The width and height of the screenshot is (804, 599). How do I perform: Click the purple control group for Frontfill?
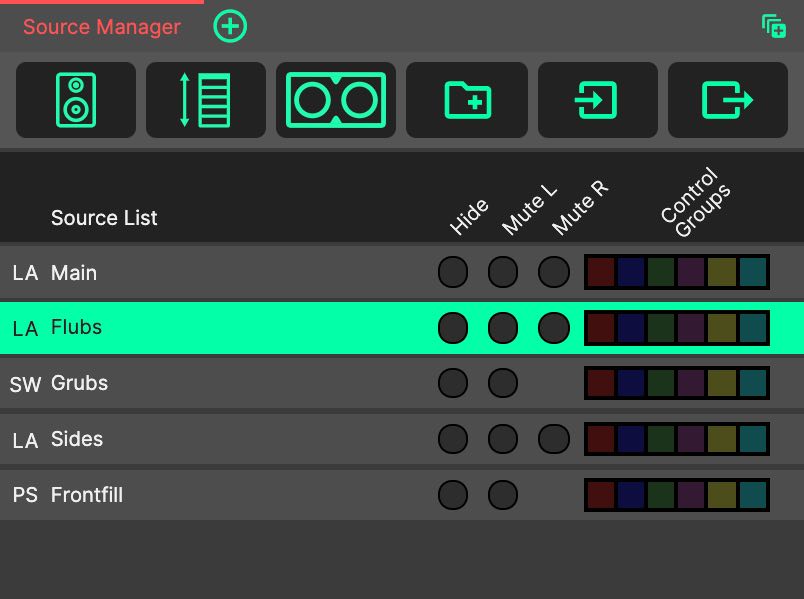[691, 495]
